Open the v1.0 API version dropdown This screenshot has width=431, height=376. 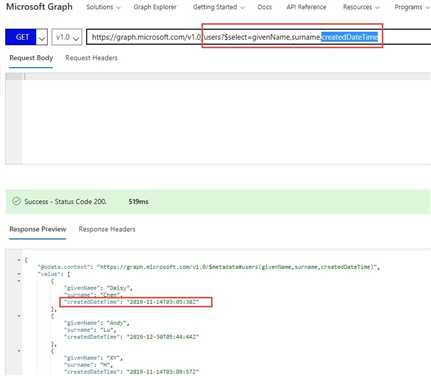click(67, 37)
